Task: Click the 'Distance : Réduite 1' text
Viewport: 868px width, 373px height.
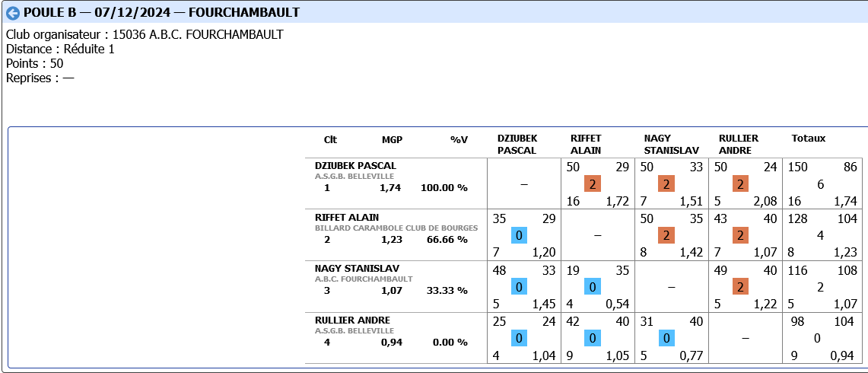Action: pos(60,49)
